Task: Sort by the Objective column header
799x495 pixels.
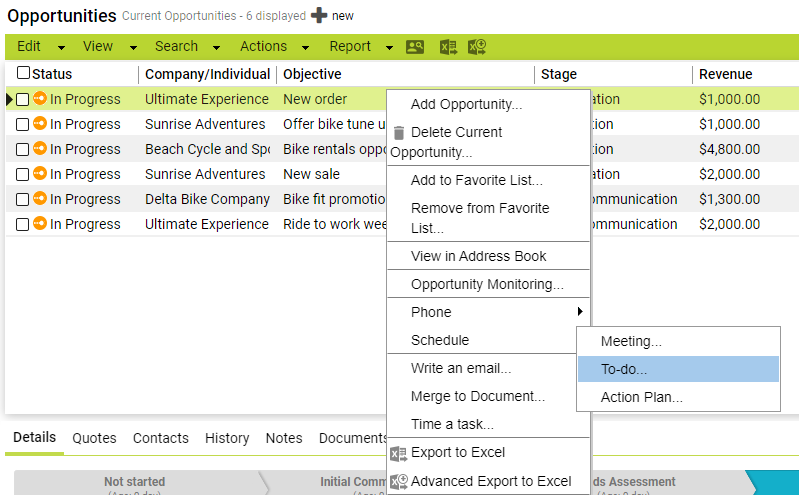Action: click(x=312, y=74)
